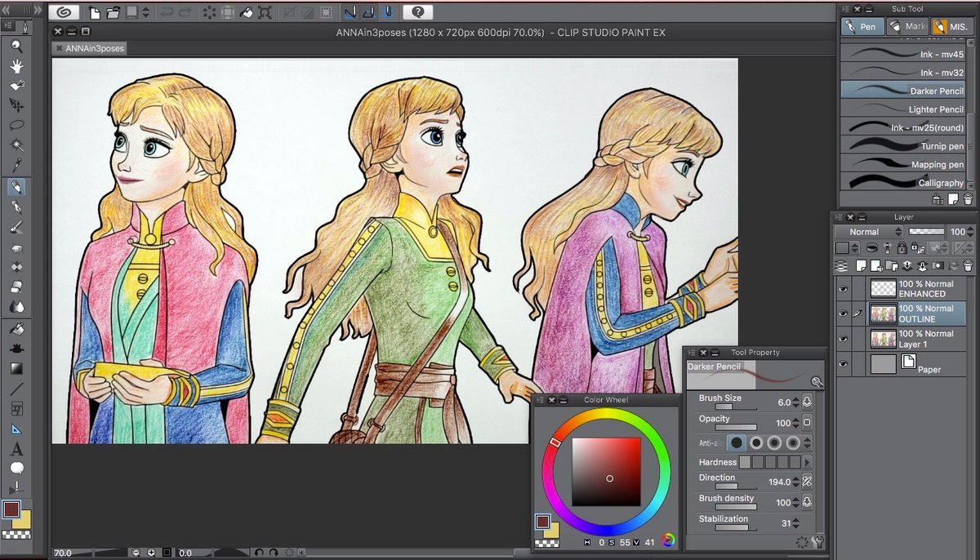Click the Fill bucket icon in the command bar
This screenshot has width=980, height=560.
pos(246,12)
